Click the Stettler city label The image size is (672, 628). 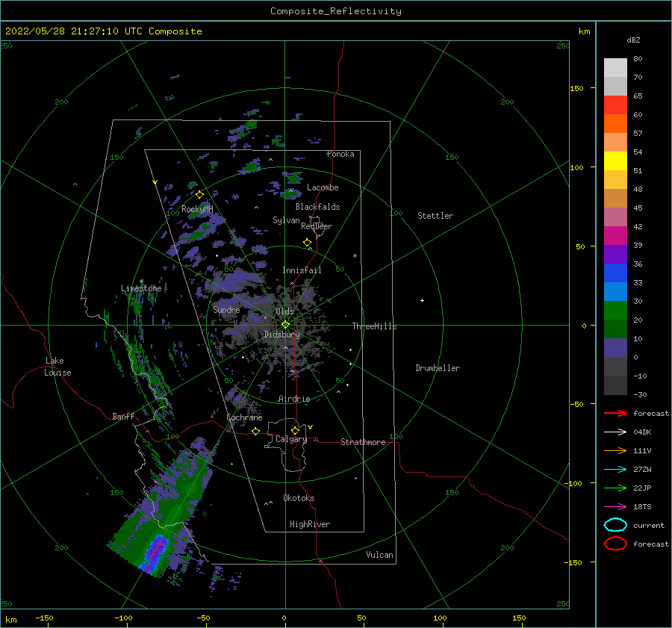[435, 216]
